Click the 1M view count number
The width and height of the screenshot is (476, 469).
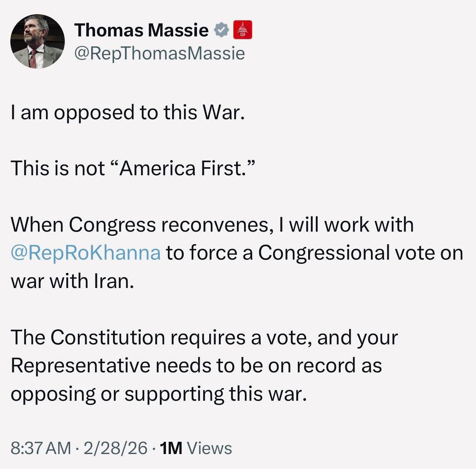click(171, 448)
